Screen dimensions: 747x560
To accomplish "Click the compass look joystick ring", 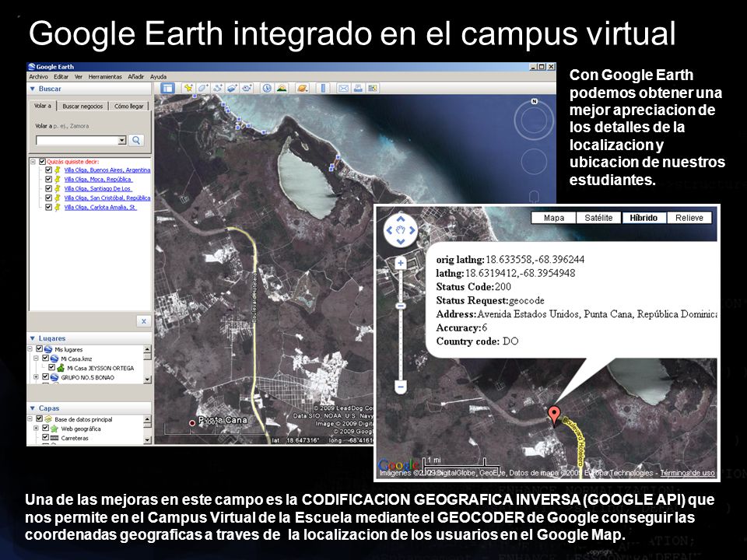I will [534, 120].
